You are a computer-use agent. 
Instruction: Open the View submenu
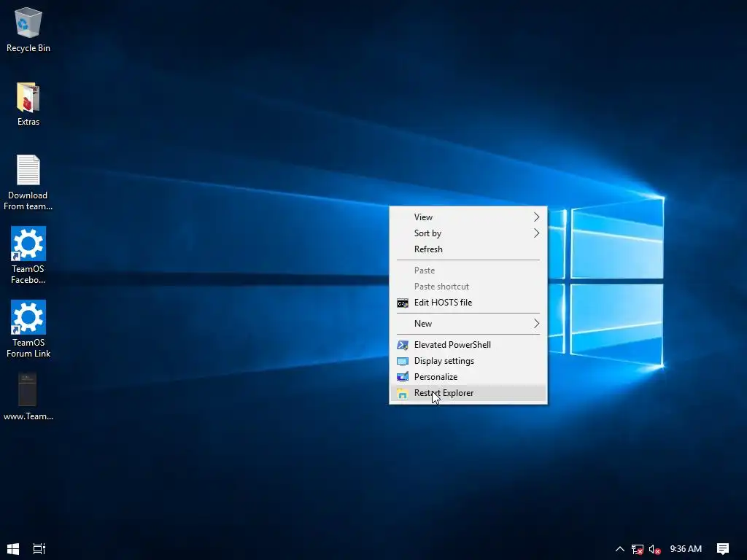pos(468,217)
